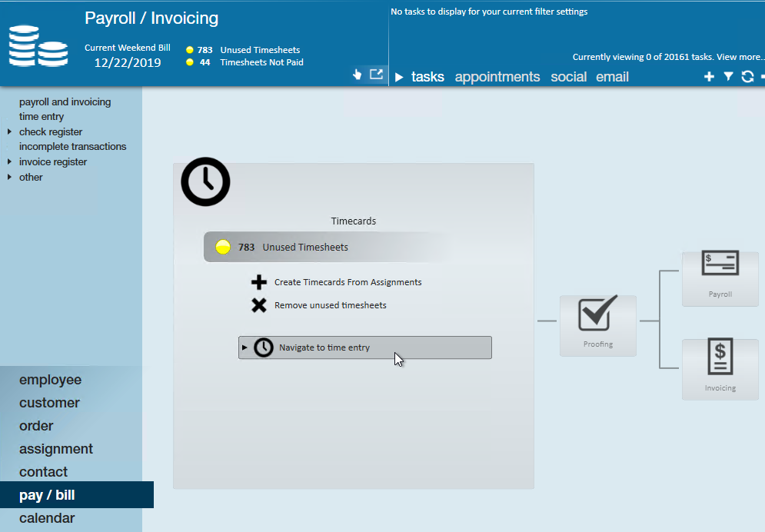
Task: Open the Invoicing dollar document tile
Action: click(x=720, y=369)
